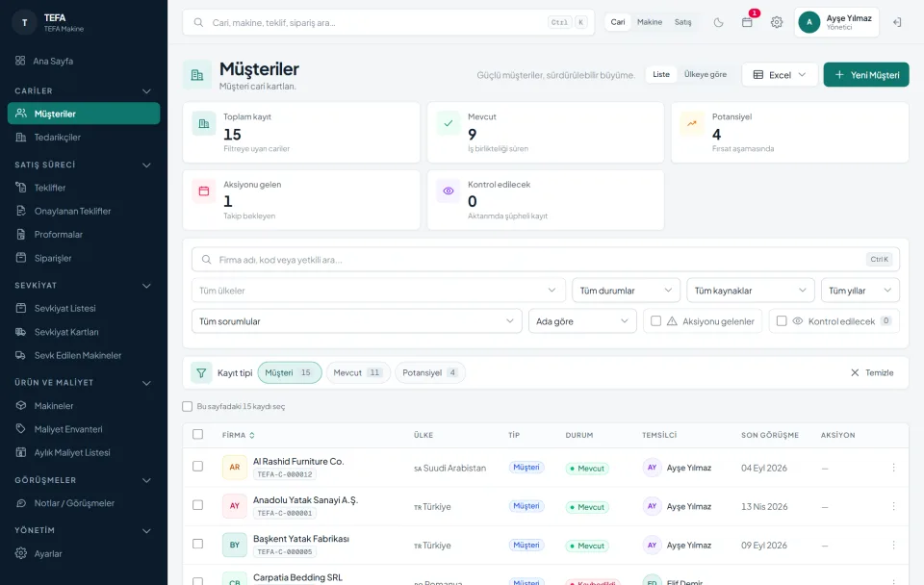Switch to the Ülkeye göre view tab

coord(706,75)
